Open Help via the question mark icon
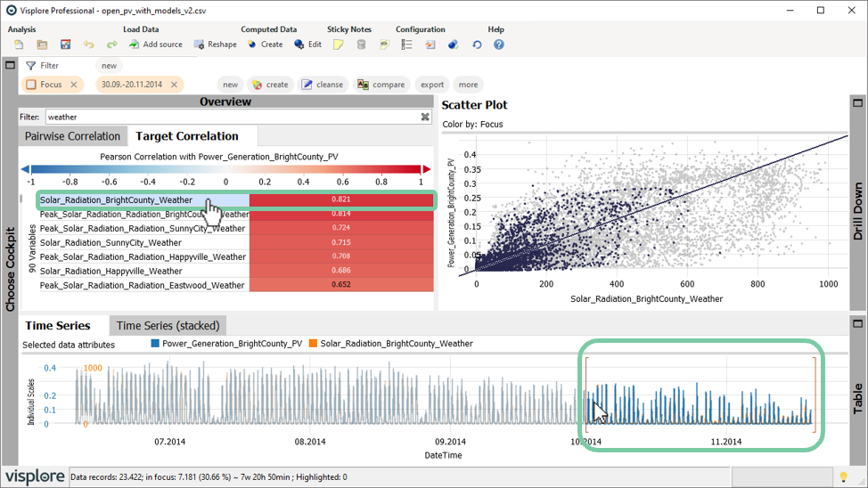The image size is (868, 488). click(499, 45)
